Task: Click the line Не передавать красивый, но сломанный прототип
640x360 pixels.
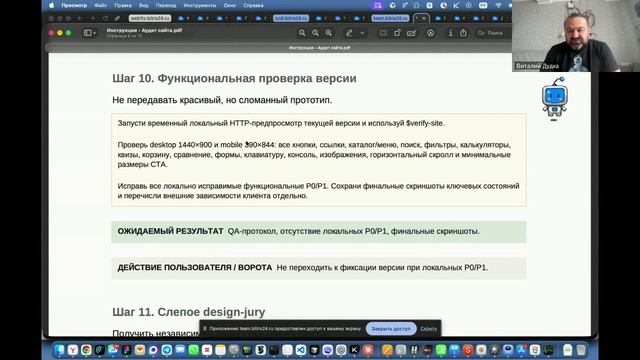Action: point(222,100)
